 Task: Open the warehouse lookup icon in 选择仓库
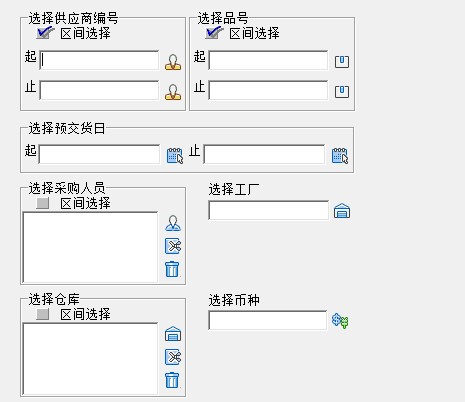pos(173,334)
